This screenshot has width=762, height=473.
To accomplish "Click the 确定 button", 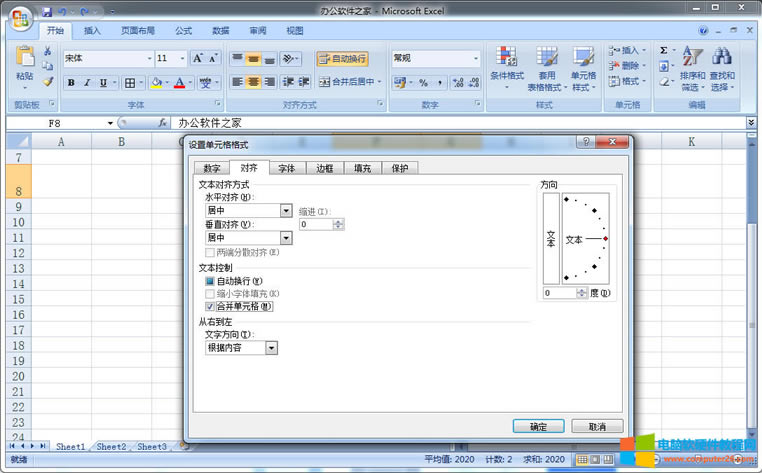I will coord(538,426).
